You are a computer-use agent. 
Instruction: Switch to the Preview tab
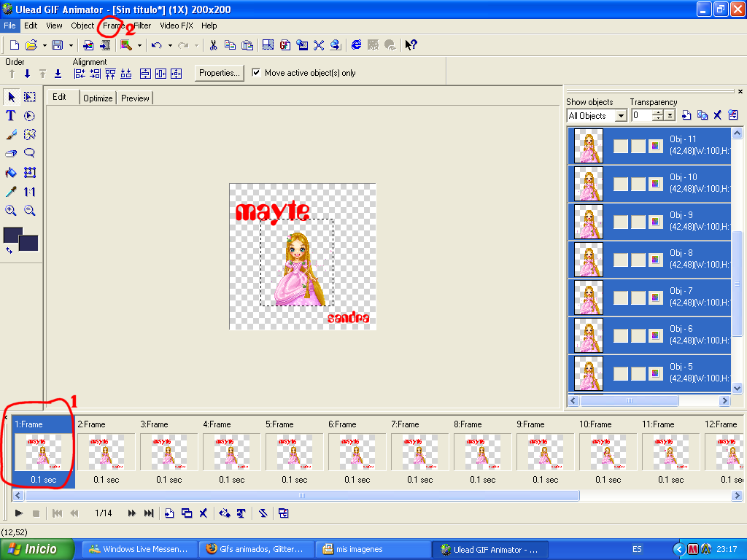(135, 98)
